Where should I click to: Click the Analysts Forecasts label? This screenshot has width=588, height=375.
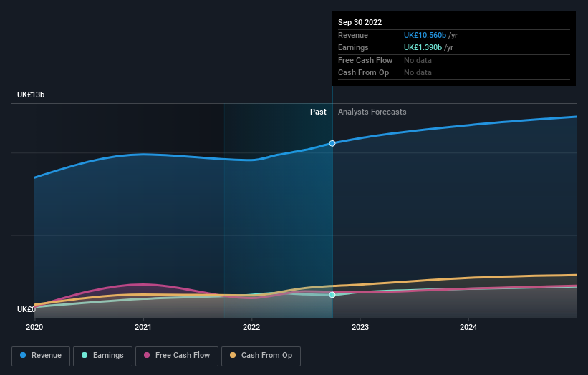pyautogui.click(x=372, y=112)
